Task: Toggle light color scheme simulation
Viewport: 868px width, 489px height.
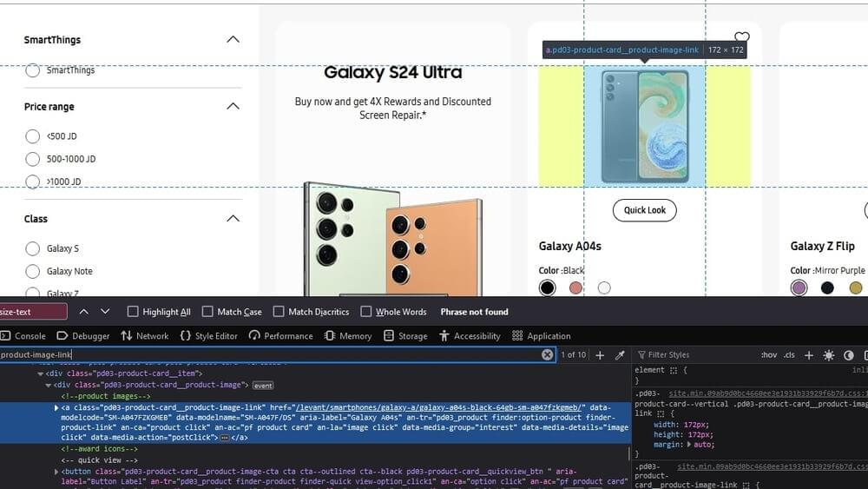Action: [x=829, y=355]
